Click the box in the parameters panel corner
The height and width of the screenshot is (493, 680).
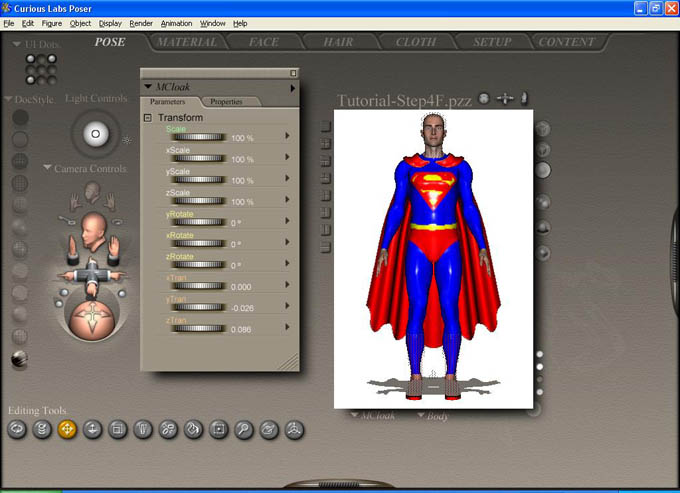click(x=293, y=73)
